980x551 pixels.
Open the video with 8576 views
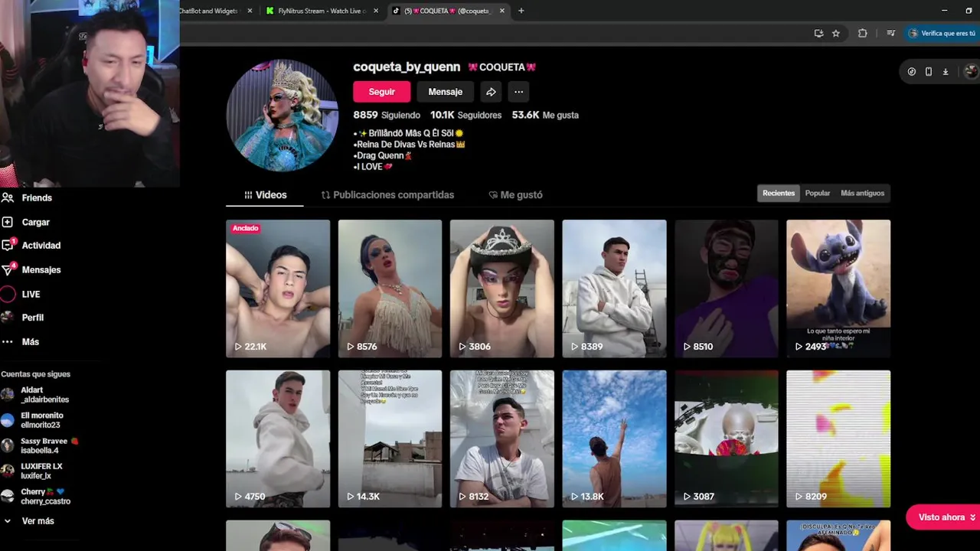point(390,289)
